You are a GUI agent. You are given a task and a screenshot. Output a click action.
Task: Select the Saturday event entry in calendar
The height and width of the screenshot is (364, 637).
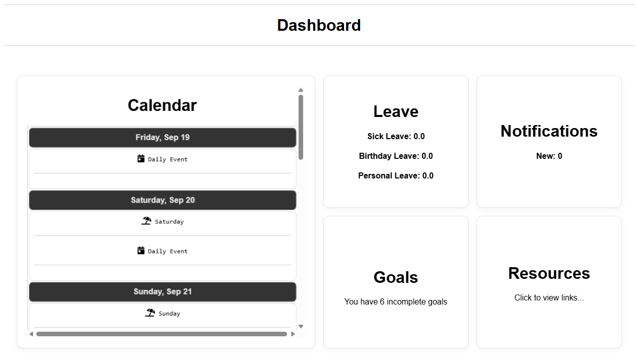coord(162,221)
